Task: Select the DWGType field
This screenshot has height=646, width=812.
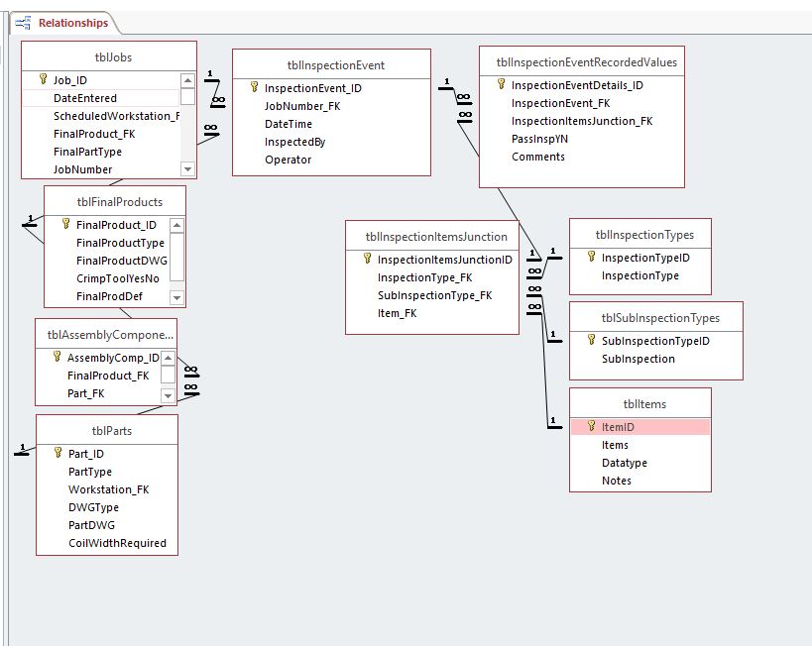Action: [93, 507]
